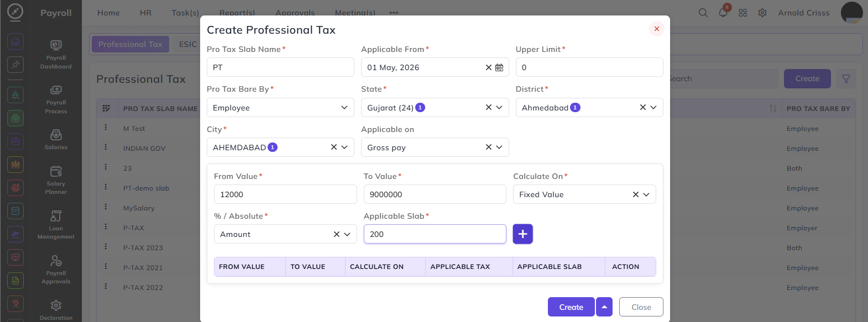The width and height of the screenshot is (868, 322).
Task: Open the notifications bell
Action: pyautogui.click(x=723, y=13)
